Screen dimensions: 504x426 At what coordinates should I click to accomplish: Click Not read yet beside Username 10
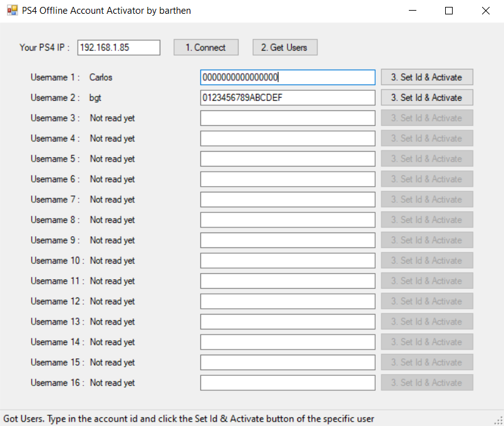point(112,261)
